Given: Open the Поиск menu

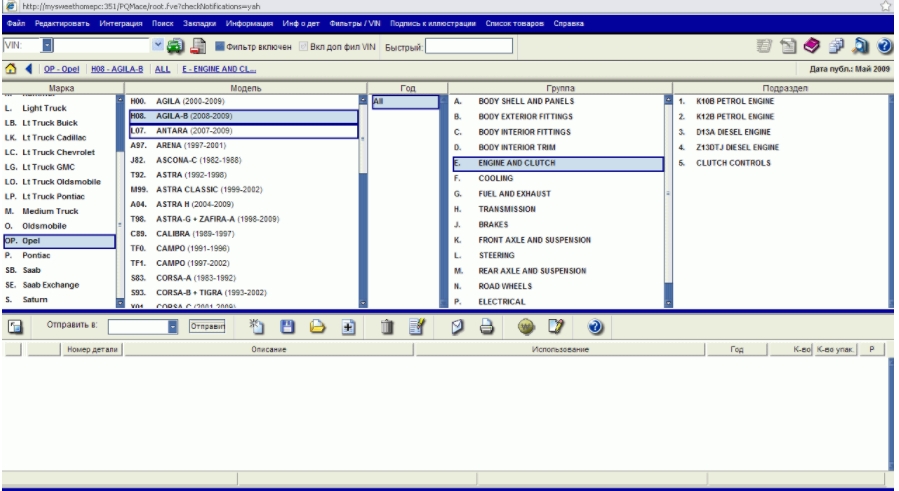Looking at the screenshot, I should click(x=163, y=24).
